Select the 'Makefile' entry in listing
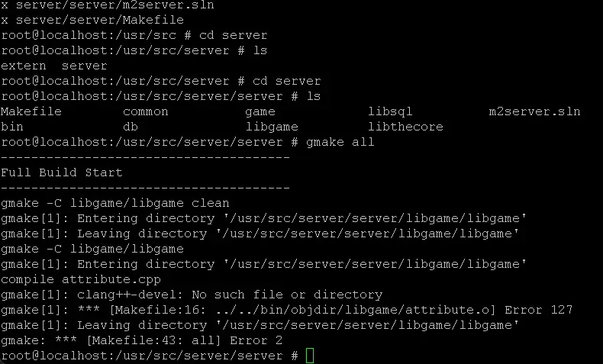Viewport: 603px width, 364px height. [x=31, y=111]
